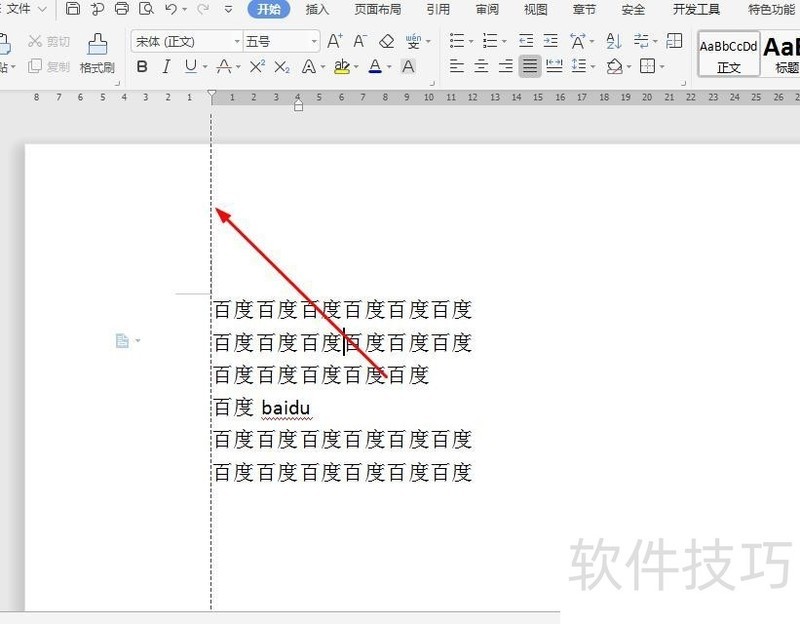This screenshot has height=624, width=800.
Task: Open the 开发工具 (Developer Tools) tab
Action: [x=696, y=10]
